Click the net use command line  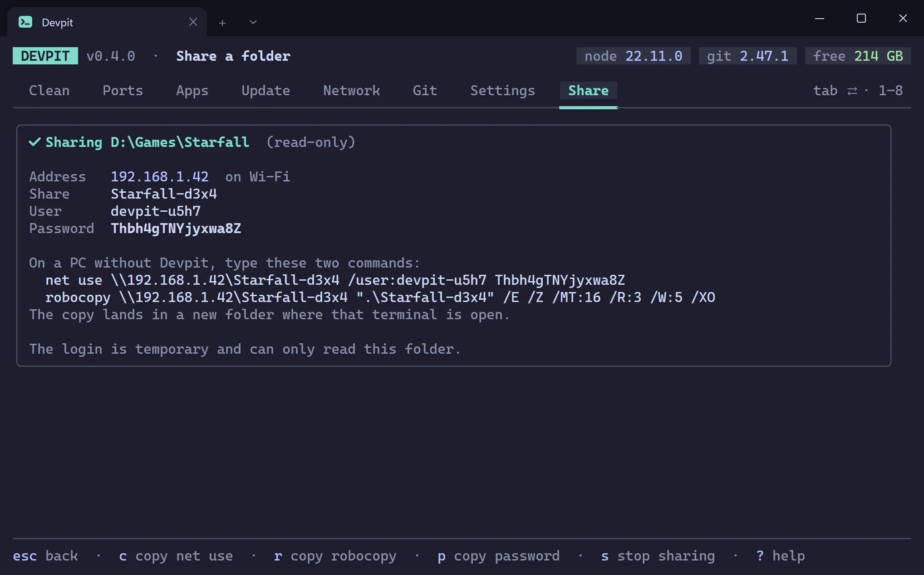[335, 280]
